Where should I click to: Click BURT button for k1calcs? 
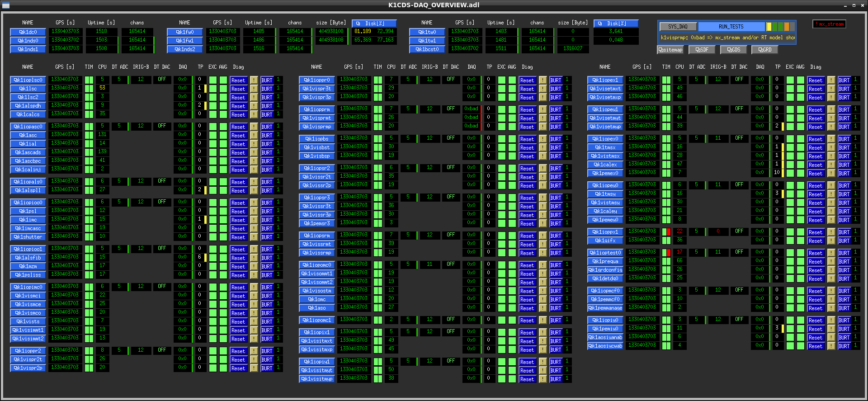pyautogui.click(x=267, y=114)
